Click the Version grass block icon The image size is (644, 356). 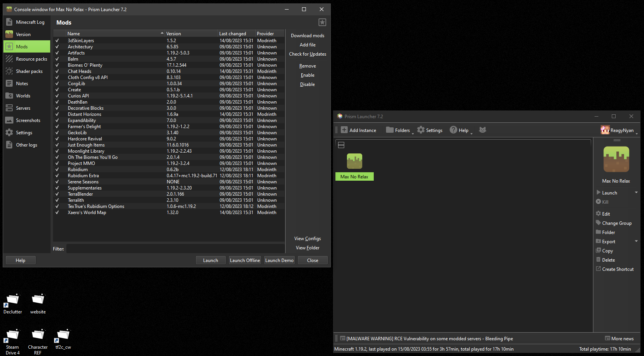9,35
